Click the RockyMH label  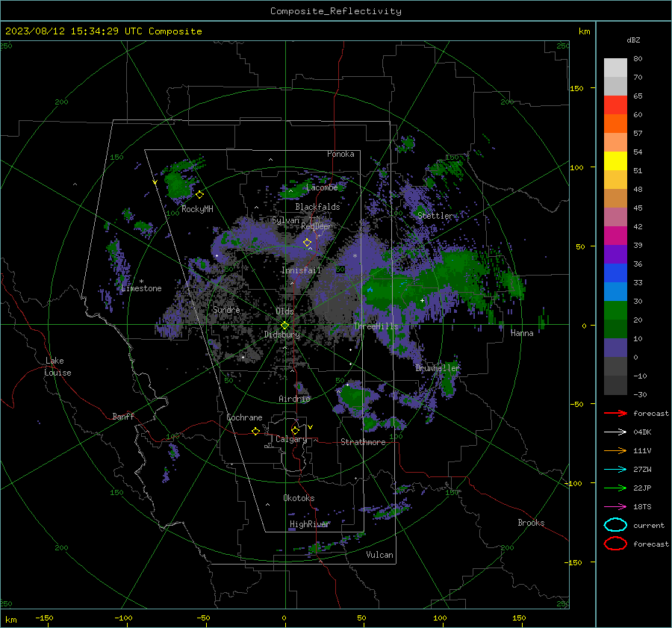click(197, 209)
